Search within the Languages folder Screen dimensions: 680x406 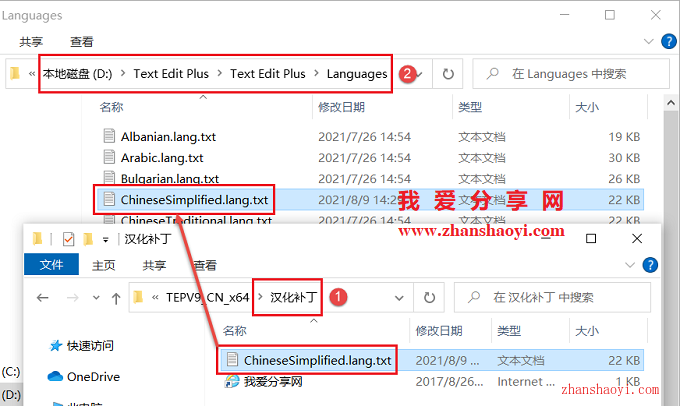click(x=571, y=74)
